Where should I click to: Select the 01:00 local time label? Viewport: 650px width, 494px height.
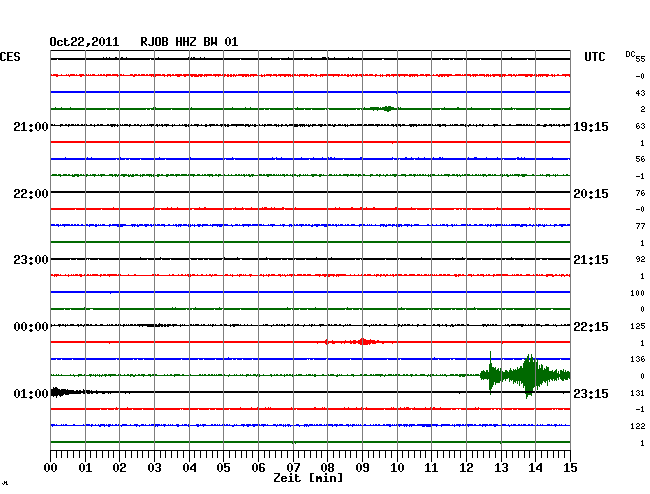click(31, 394)
